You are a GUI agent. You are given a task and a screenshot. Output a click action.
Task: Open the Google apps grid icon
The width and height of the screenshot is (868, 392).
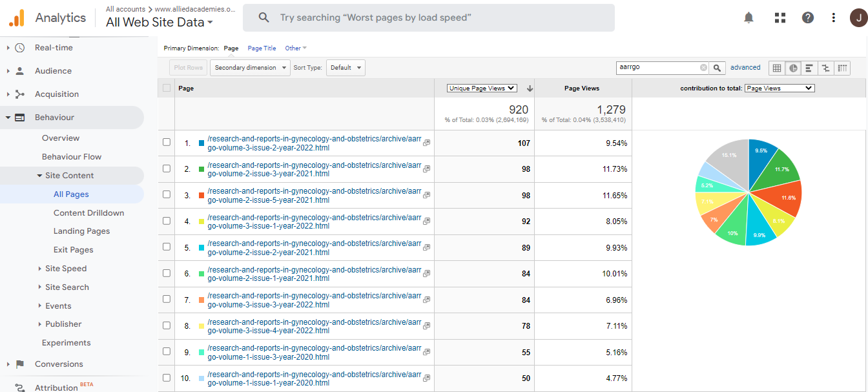tap(780, 17)
